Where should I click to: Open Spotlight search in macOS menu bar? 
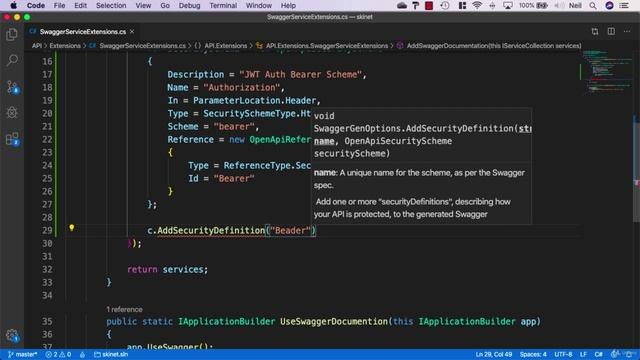pyautogui.click(x=593, y=5)
